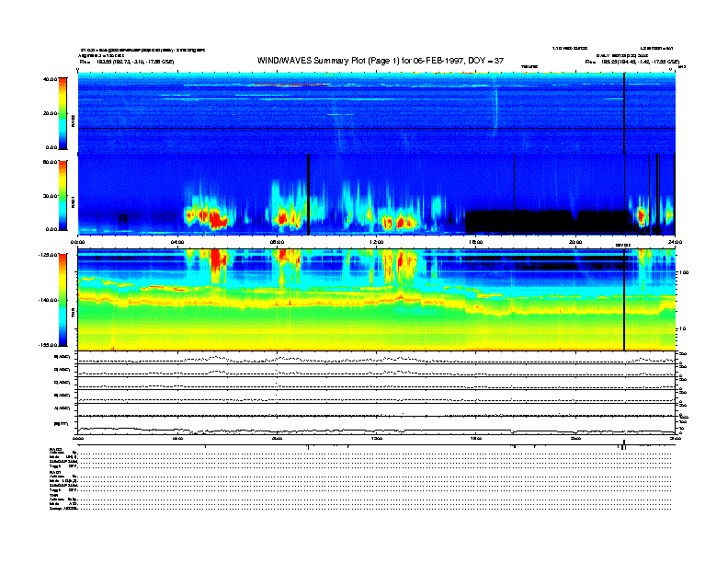The image size is (728, 563).
Task: Click 20:00 tick label below RAD1 panel
Action: pos(575,243)
